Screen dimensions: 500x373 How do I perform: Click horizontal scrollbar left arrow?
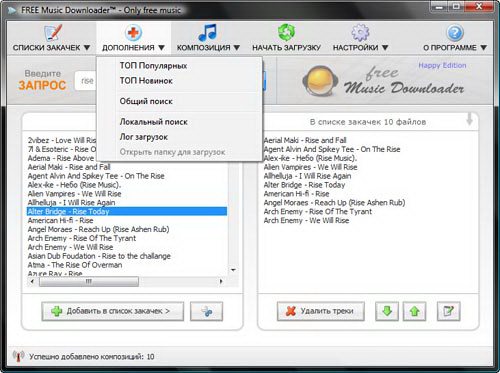(x=32, y=281)
